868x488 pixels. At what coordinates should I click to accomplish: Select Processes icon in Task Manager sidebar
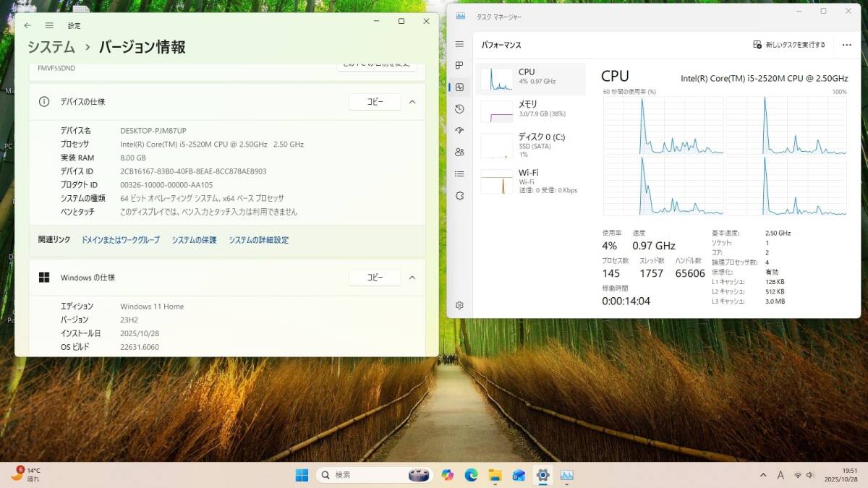point(459,66)
